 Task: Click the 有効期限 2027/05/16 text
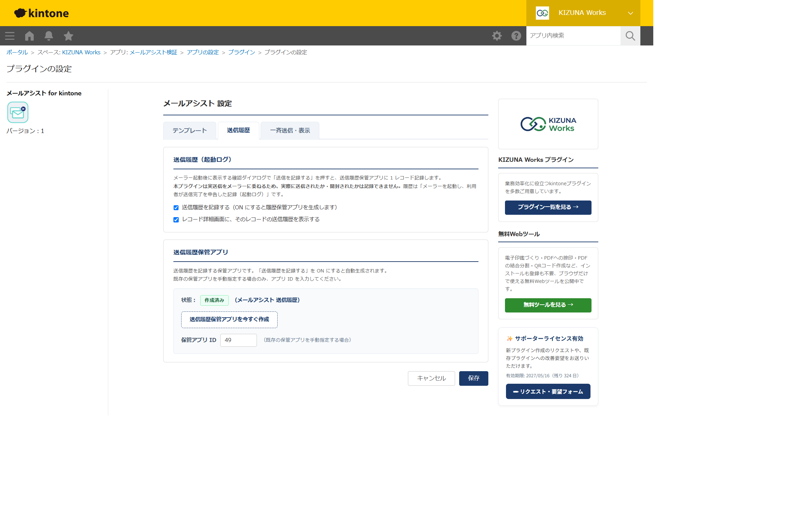pyautogui.click(x=542, y=376)
